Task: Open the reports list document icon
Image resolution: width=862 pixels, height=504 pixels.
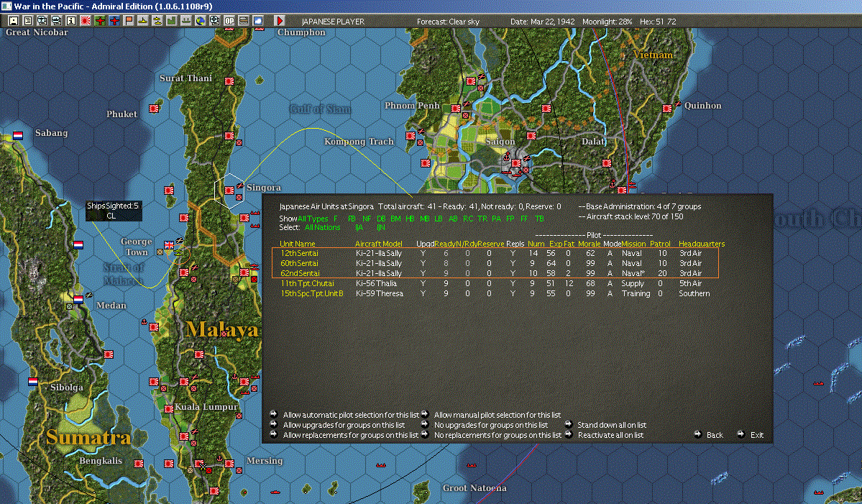Action: 27,21
